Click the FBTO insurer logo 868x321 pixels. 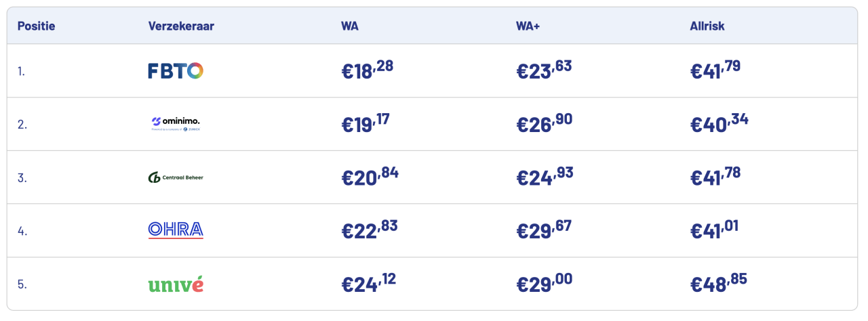176,70
